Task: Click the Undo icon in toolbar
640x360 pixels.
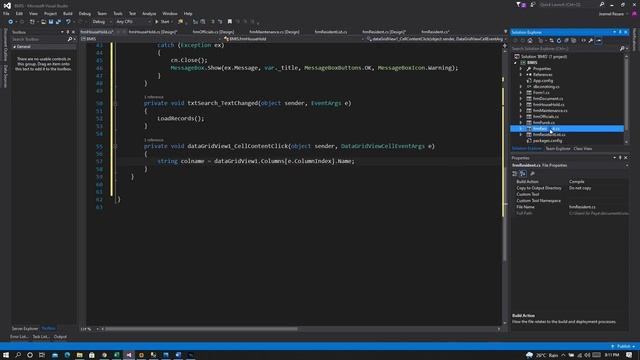Action: coord(68,22)
